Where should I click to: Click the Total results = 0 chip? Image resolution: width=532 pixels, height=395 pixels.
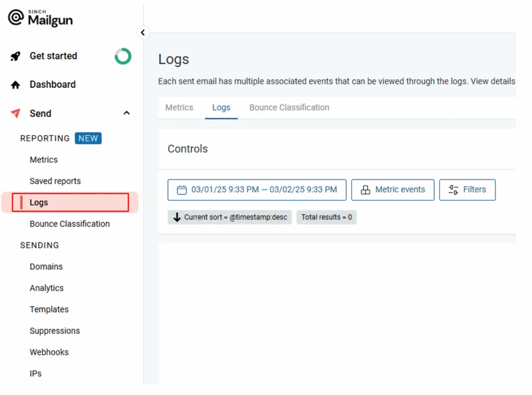pos(326,217)
